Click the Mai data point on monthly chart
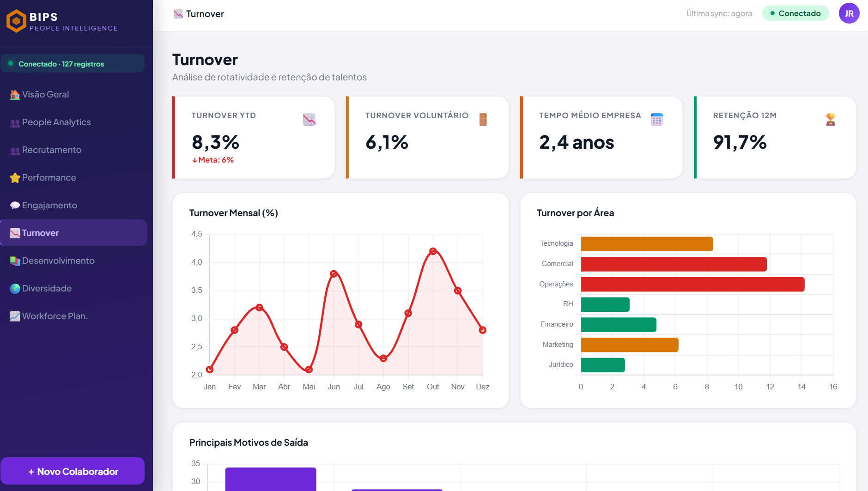 click(x=309, y=370)
